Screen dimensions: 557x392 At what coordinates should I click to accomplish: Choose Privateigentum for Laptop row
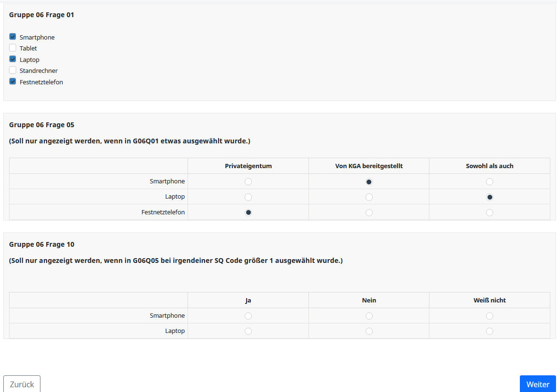click(x=248, y=197)
